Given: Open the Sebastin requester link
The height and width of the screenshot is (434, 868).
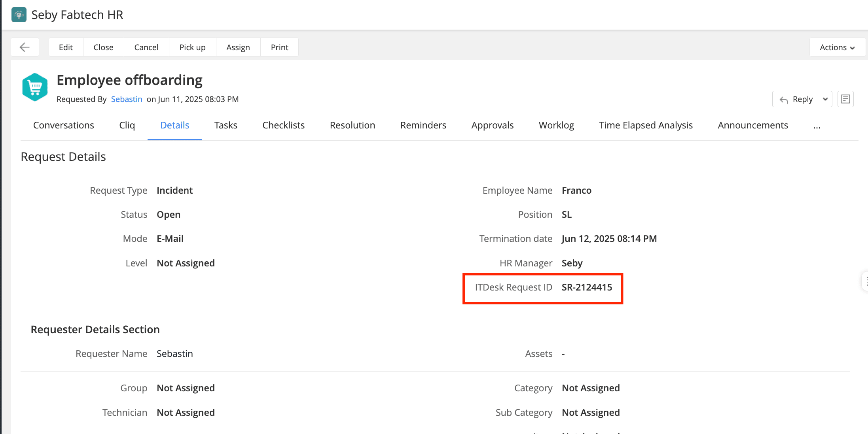Looking at the screenshot, I should click(127, 99).
